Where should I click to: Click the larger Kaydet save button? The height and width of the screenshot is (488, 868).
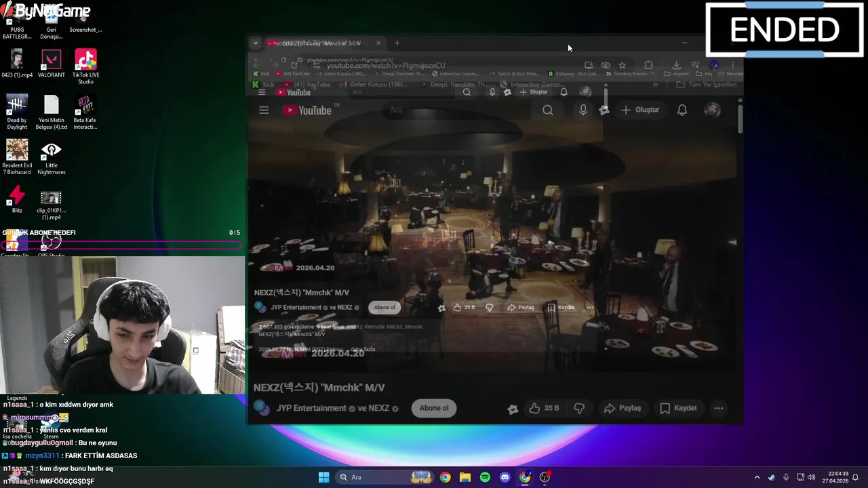(678, 408)
